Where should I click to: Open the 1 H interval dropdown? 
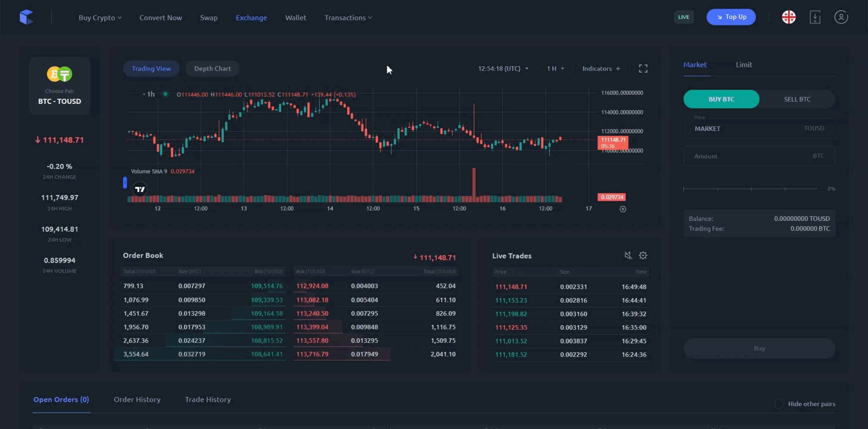point(555,69)
